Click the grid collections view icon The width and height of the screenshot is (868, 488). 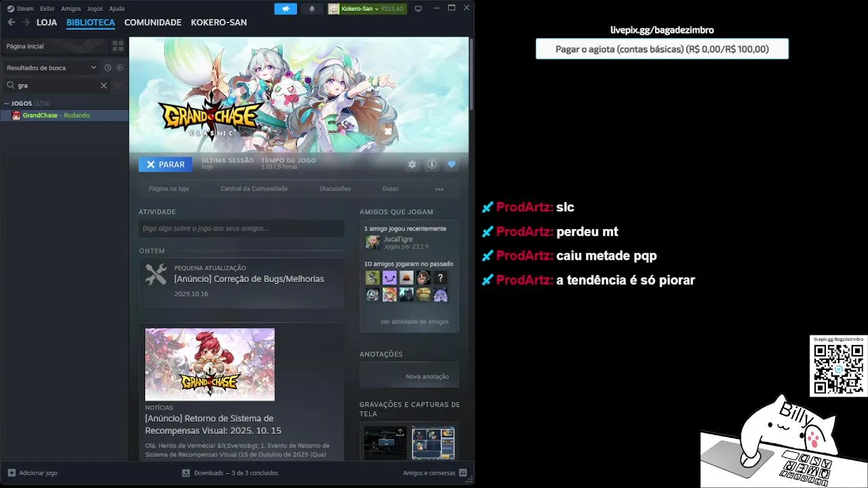(118, 46)
